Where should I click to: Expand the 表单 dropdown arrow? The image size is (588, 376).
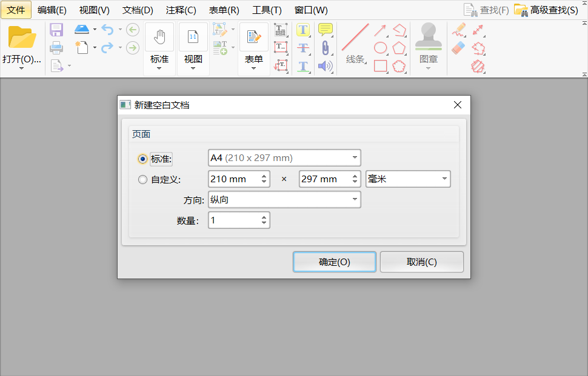tap(254, 68)
